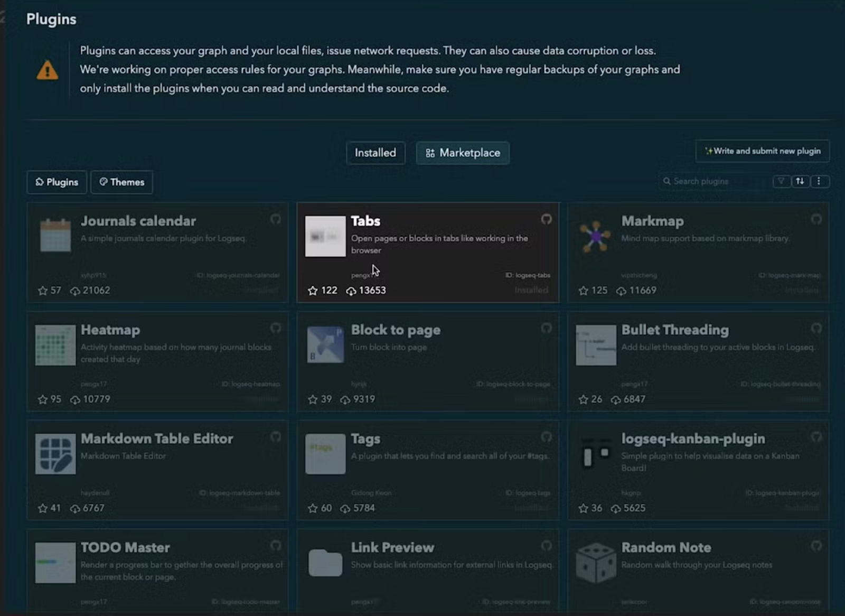Open the filter icon beside the search box
845x616 pixels.
click(782, 181)
